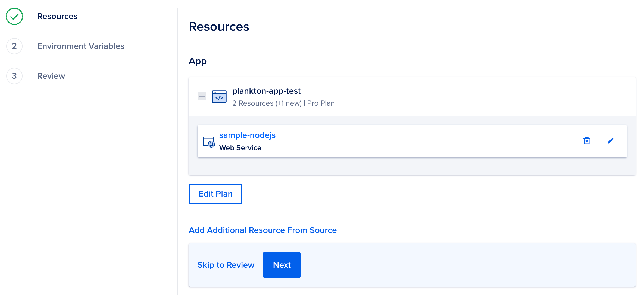Viewport: 644px width, 297px height.
Task: Click the plankton-app-test app code icon
Action: pos(219,97)
